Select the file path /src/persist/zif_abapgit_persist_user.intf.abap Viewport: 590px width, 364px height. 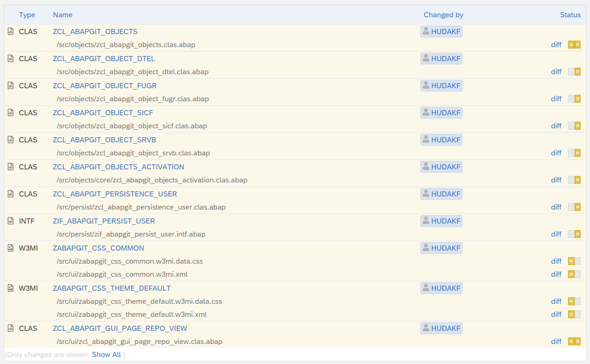click(x=131, y=234)
